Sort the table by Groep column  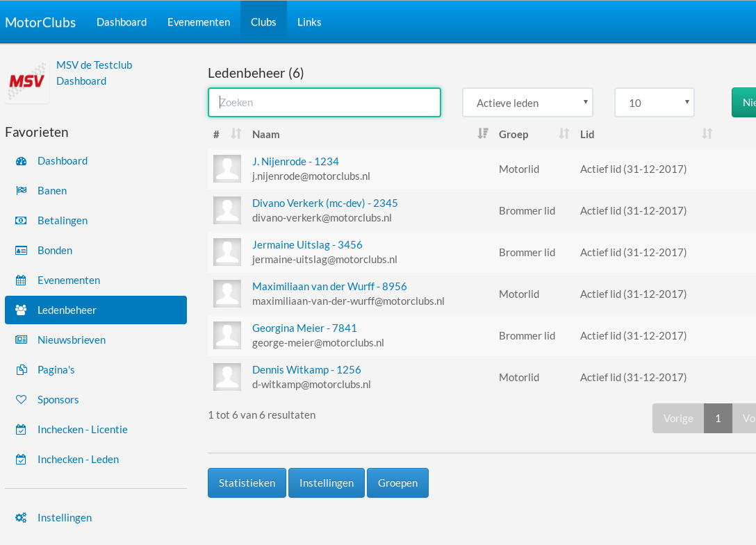pos(564,134)
